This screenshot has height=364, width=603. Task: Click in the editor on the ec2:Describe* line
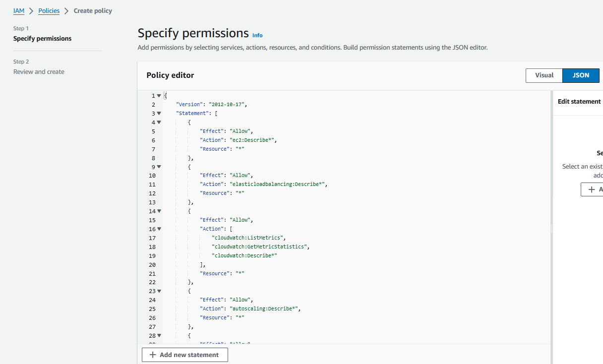(x=253, y=140)
